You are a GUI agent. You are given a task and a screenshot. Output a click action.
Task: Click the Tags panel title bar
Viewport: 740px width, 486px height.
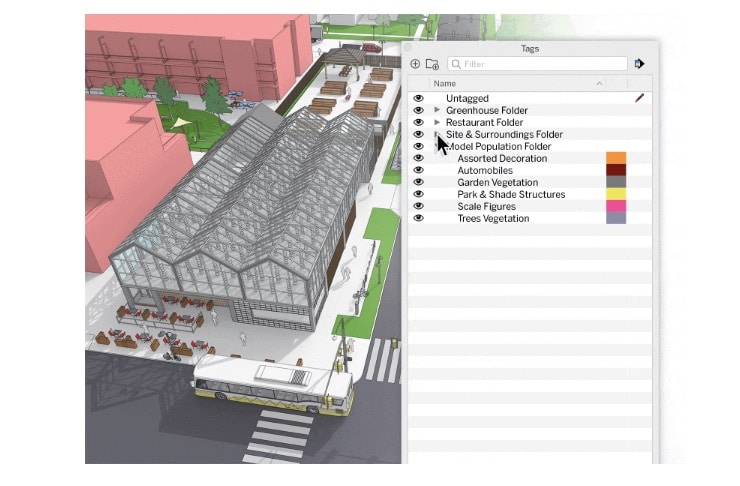(x=530, y=48)
